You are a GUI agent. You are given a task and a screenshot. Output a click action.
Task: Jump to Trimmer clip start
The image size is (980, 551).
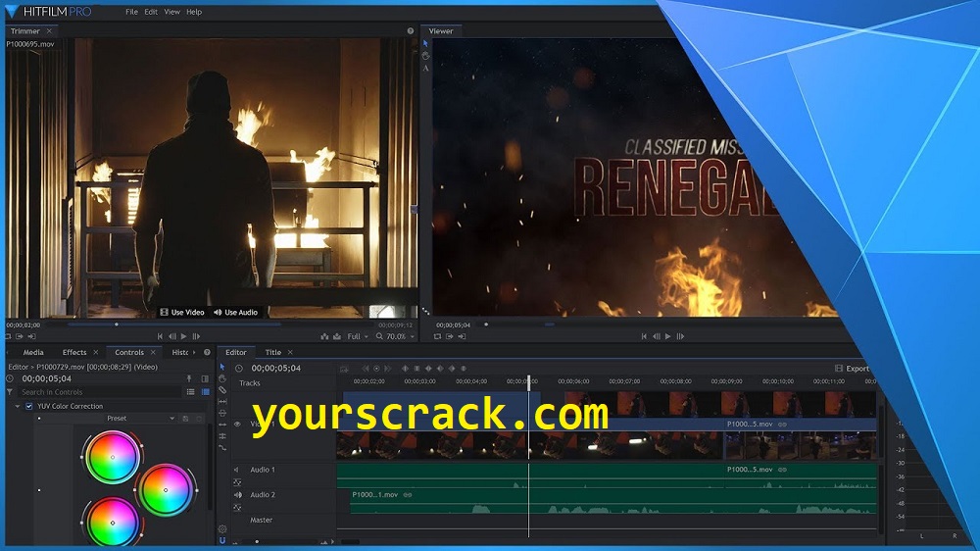click(x=160, y=336)
